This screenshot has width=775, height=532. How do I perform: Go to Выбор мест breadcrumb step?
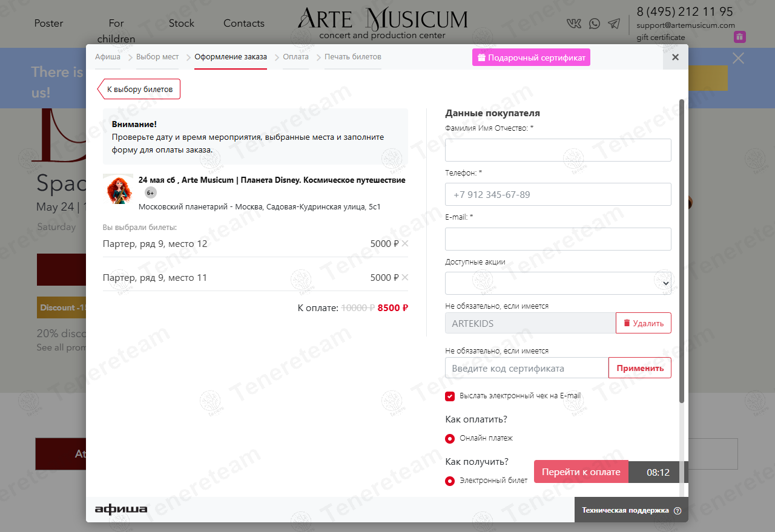pyautogui.click(x=157, y=57)
